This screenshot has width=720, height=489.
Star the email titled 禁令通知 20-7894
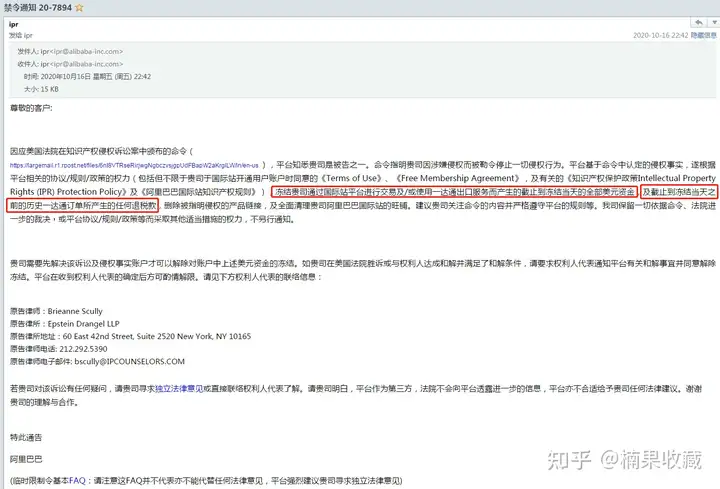tap(79, 7)
